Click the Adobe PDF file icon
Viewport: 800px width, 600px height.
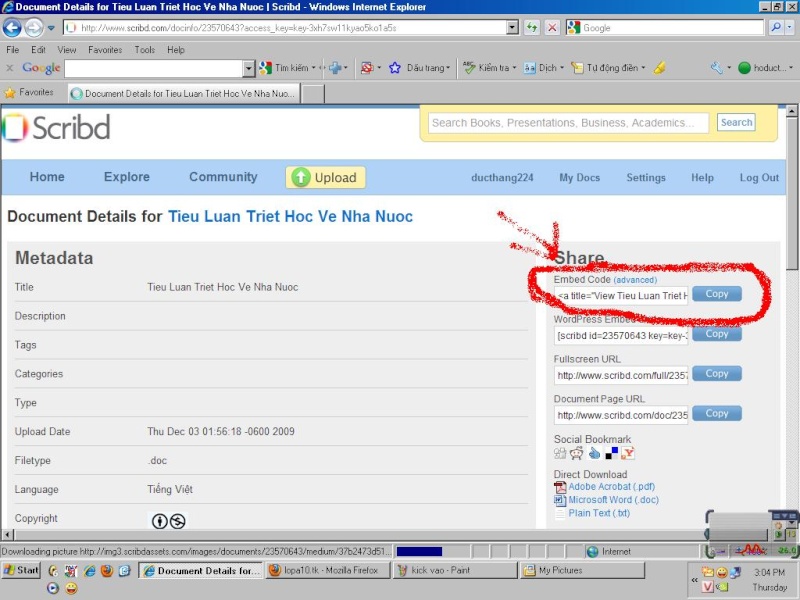click(560, 487)
